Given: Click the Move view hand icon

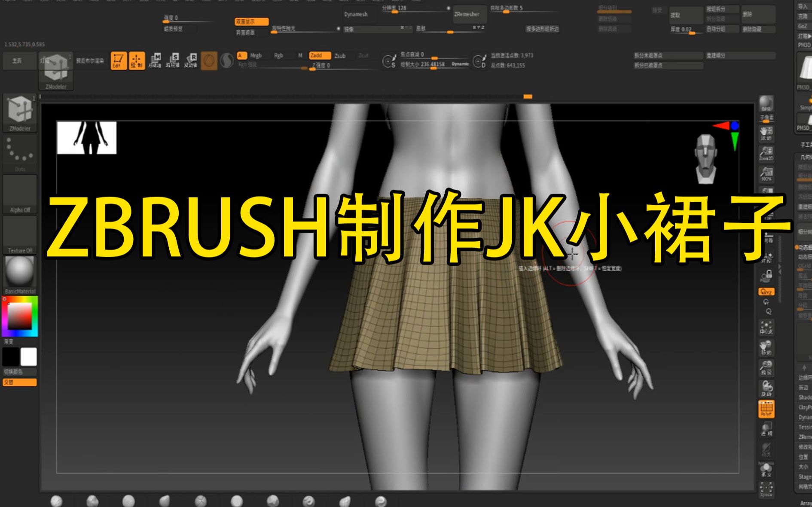Looking at the screenshot, I should 766,348.
